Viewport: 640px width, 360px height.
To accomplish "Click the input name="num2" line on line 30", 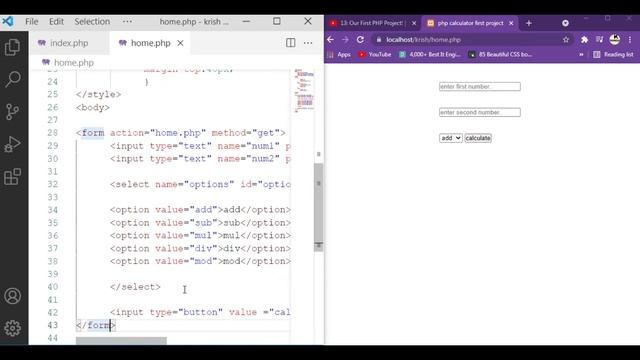I will 200,159.
